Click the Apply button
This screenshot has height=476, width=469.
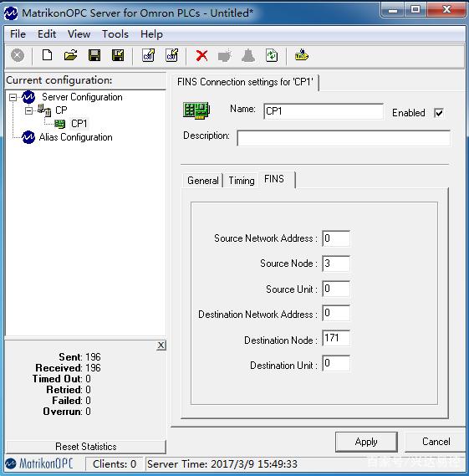coord(366,442)
